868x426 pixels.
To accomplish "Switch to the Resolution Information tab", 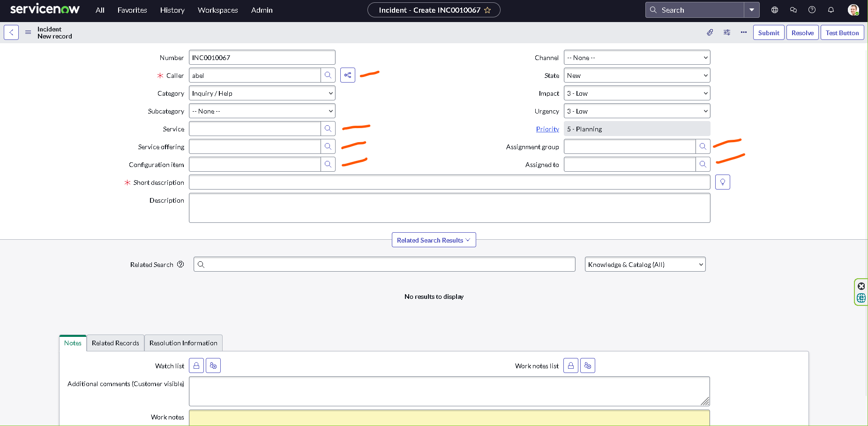I will click(x=183, y=343).
